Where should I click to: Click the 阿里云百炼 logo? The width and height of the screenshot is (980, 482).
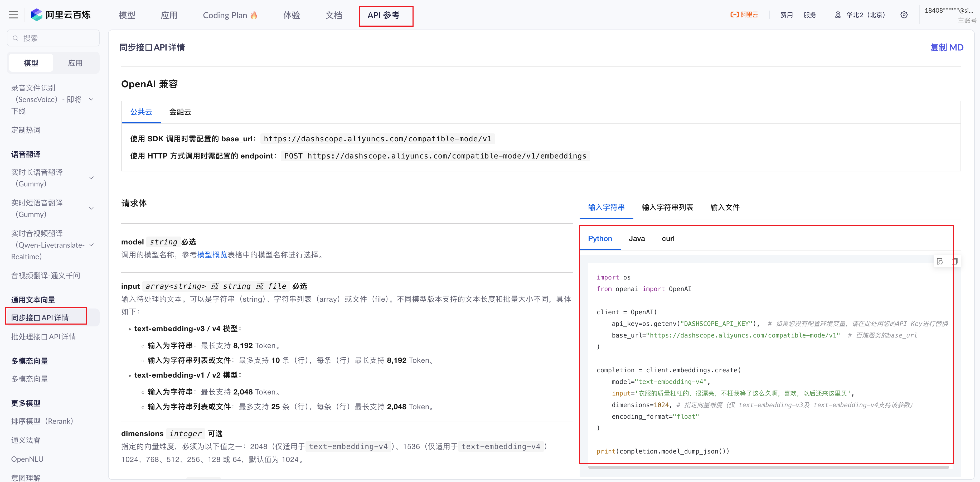coord(61,15)
